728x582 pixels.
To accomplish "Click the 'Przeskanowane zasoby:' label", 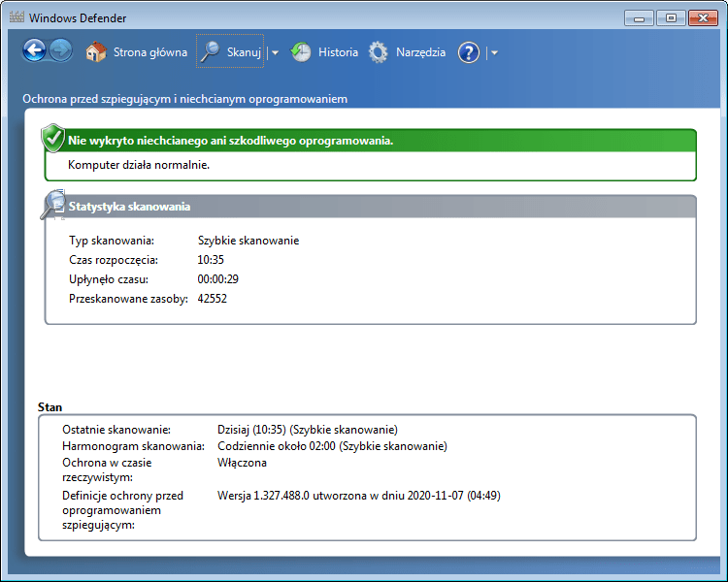I will point(128,299).
